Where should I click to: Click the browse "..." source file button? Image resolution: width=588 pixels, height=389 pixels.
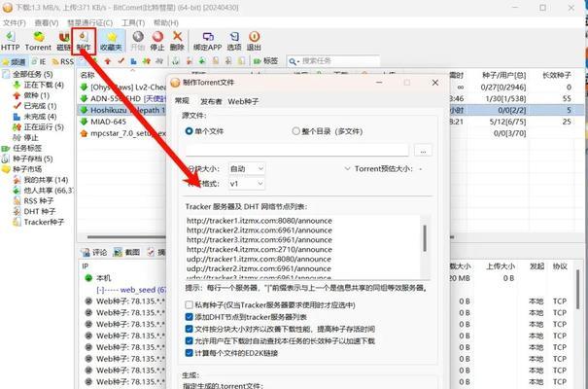coord(423,151)
